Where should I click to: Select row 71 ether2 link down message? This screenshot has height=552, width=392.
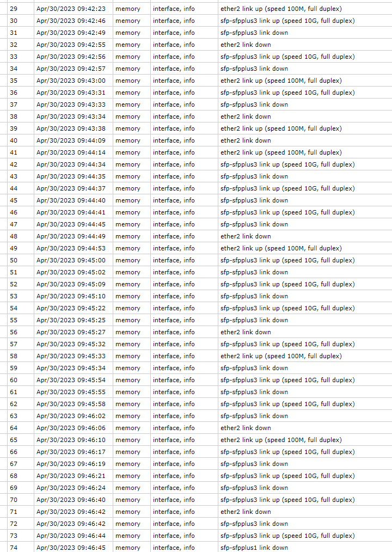(x=246, y=512)
